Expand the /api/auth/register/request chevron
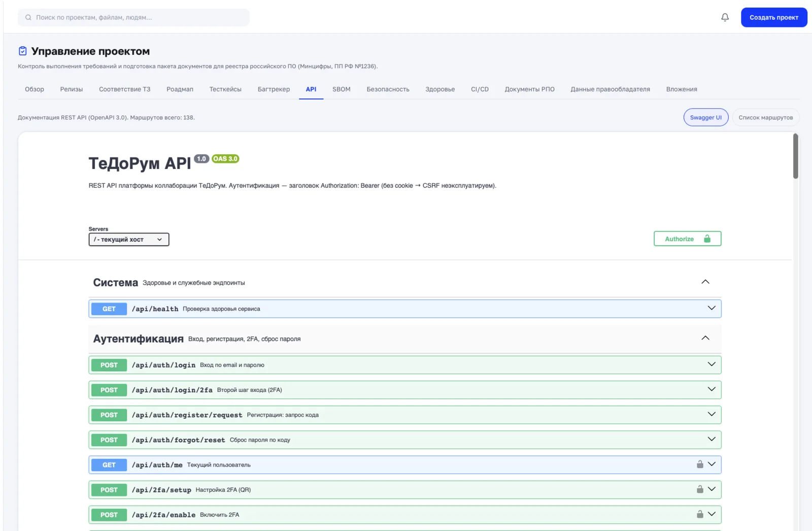 [712, 414]
